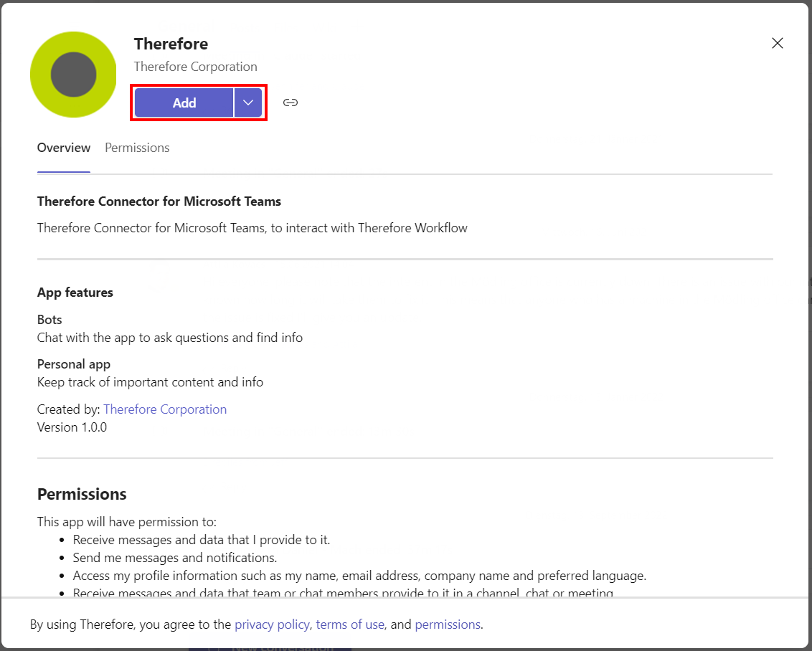812x651 pixels.
Task: Click the Therefore app title
Action: [171, 44]
